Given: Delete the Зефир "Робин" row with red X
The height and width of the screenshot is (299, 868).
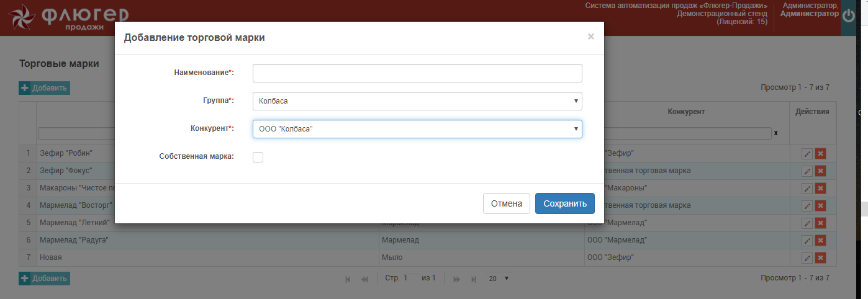Looking at the screenshot, I should click(x=820, y=154).
